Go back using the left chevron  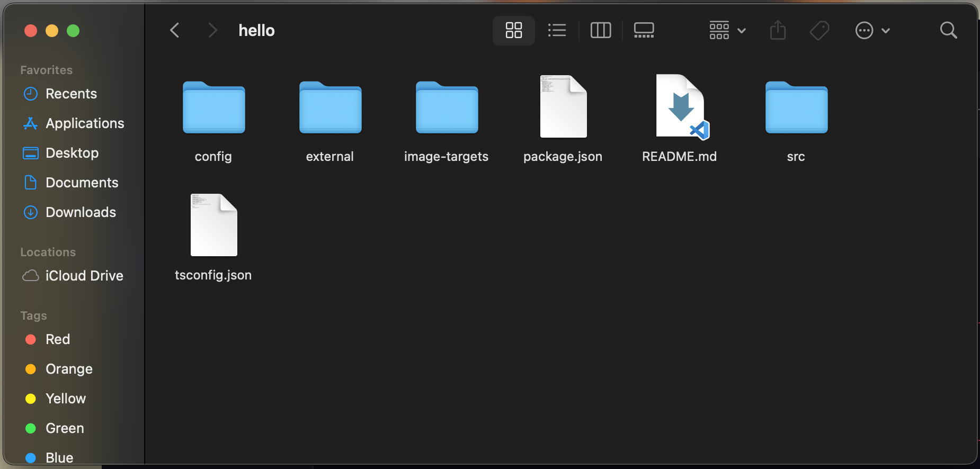(x=175, y=30)
